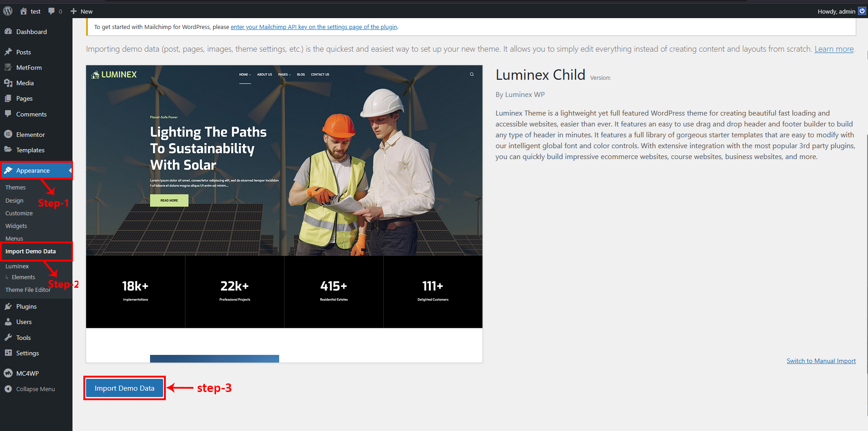The height and width of the screenshot is (431, 868).
Task: Click the WordPress logo icon
Action: [8, 11]
